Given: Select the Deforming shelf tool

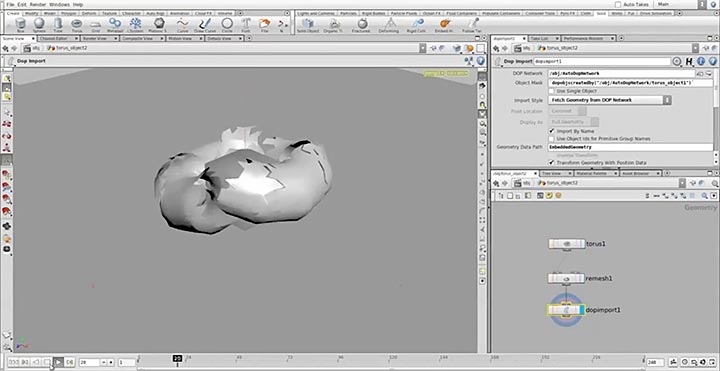Looking at the screenshot, I should [x=389, y=25].
